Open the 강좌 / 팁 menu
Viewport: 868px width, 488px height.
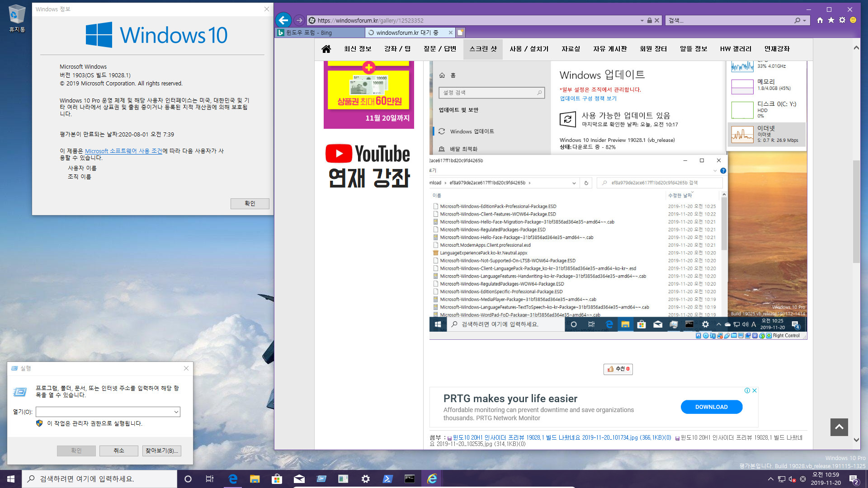(x=397, y=49)
